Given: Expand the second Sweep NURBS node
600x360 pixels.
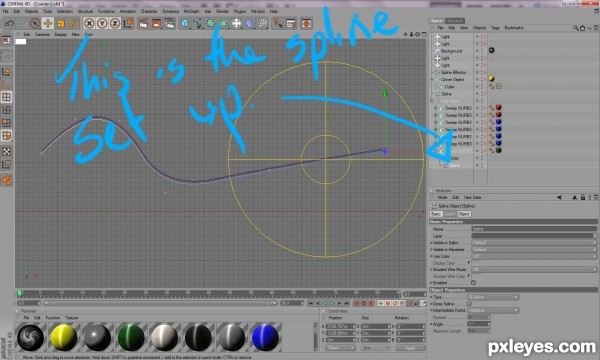Looking at the screenshot, I should point(435,115).
